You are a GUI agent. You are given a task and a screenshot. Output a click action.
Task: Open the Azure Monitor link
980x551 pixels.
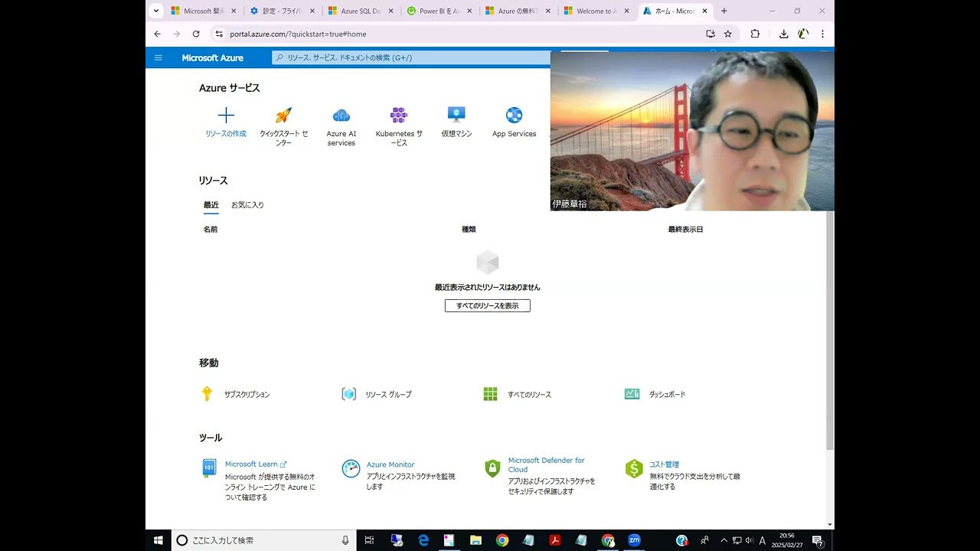click(x=390, y=465)
